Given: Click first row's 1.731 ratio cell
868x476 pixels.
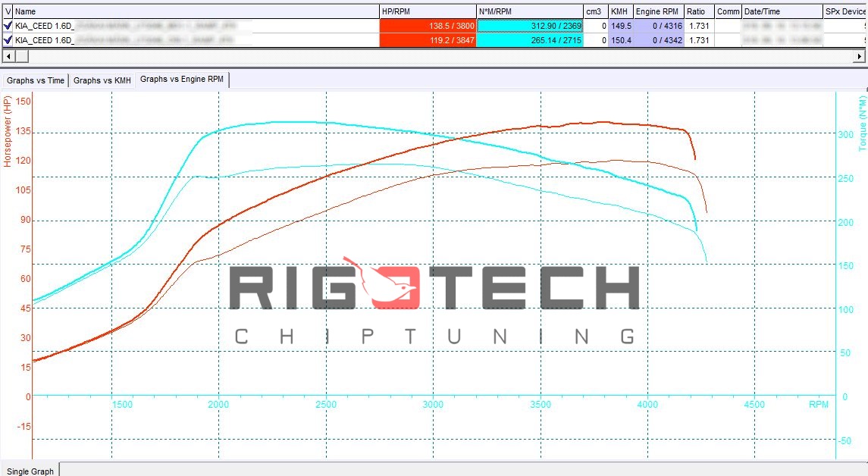Looking at the screenshot, I should pos(699,26).
